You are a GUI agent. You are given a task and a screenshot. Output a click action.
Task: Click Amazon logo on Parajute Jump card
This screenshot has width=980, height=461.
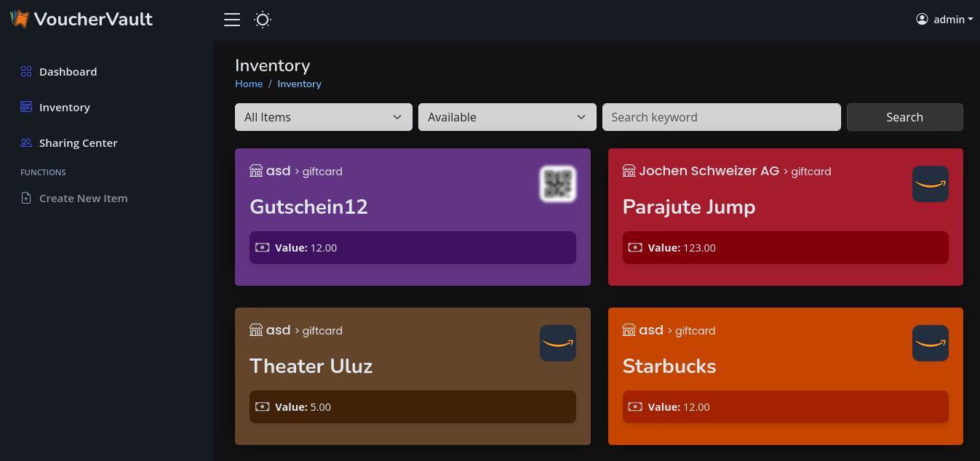[x=931, y=184]
